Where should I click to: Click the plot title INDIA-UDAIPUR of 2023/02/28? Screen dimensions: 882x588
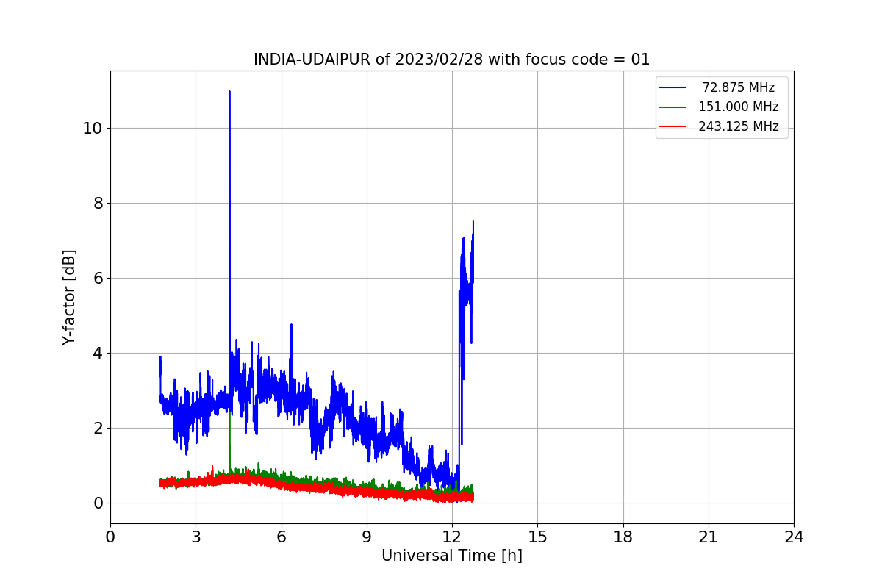[451, 60]
